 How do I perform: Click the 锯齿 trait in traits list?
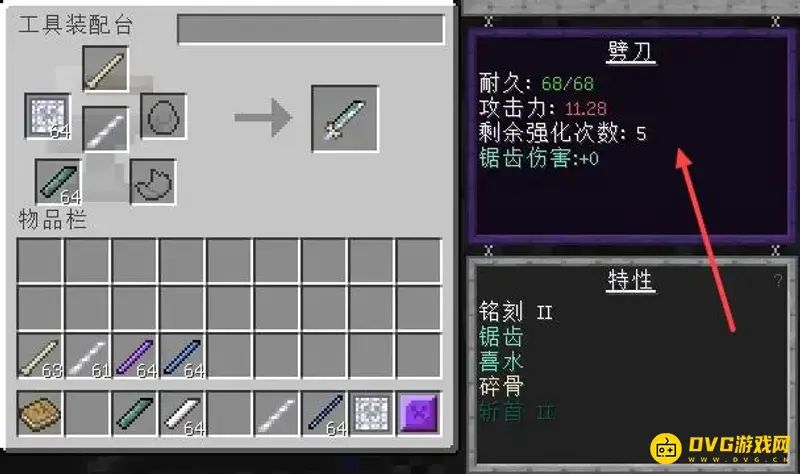[x=501, y=337]
